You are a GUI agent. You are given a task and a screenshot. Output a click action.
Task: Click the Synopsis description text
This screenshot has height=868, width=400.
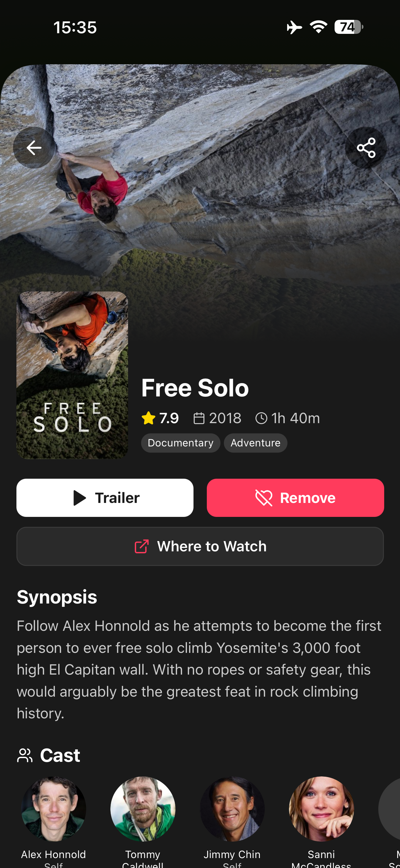click(199, 669)
